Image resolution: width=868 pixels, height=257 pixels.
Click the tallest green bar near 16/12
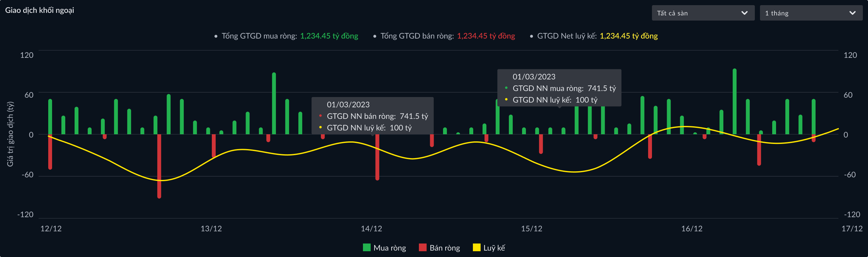click(734, 101)
